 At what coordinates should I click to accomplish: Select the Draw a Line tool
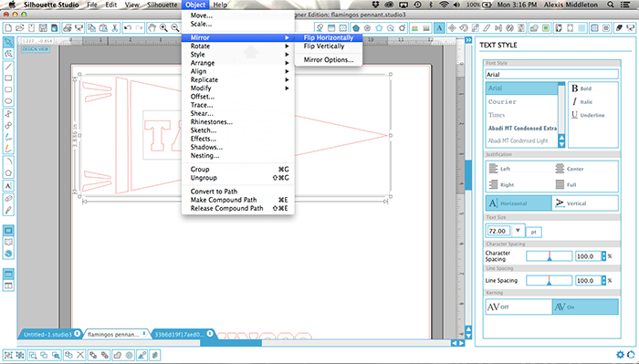coord(8,67)
